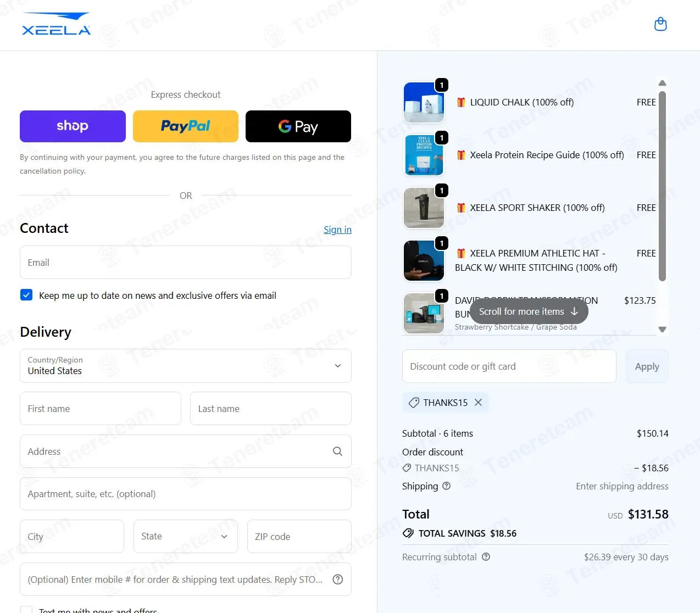Viewport: 700px width, 613px height.
Task: Focus the Email input field
Action: [x=186, y=263]
